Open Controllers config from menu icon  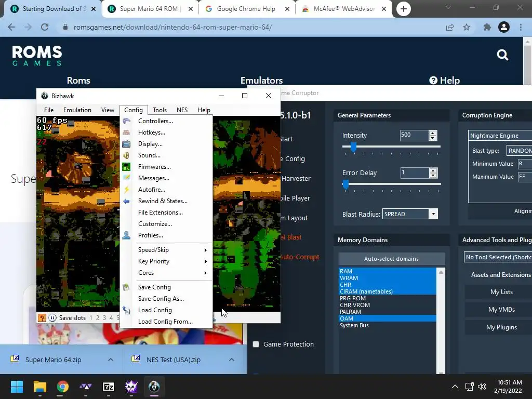pyautogui.click(x=127, y=121)
